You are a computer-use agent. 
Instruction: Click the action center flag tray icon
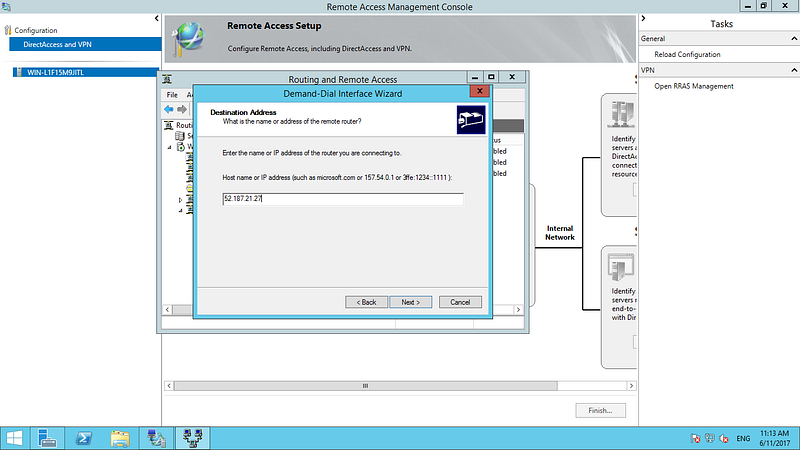point(695,438)
